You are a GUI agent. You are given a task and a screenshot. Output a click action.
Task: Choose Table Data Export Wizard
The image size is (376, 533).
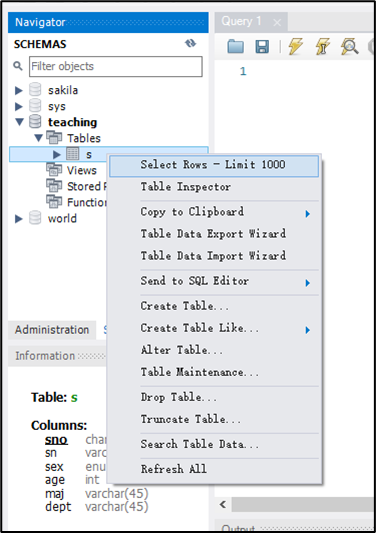click(214, 234)
